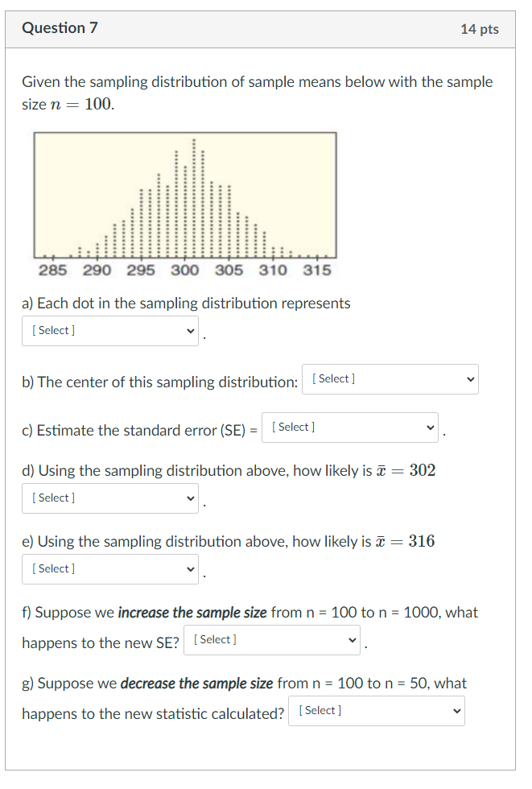Click the chevron arrow on part f's selector
This screenshot has height=789, width=532.
[353, 639]
